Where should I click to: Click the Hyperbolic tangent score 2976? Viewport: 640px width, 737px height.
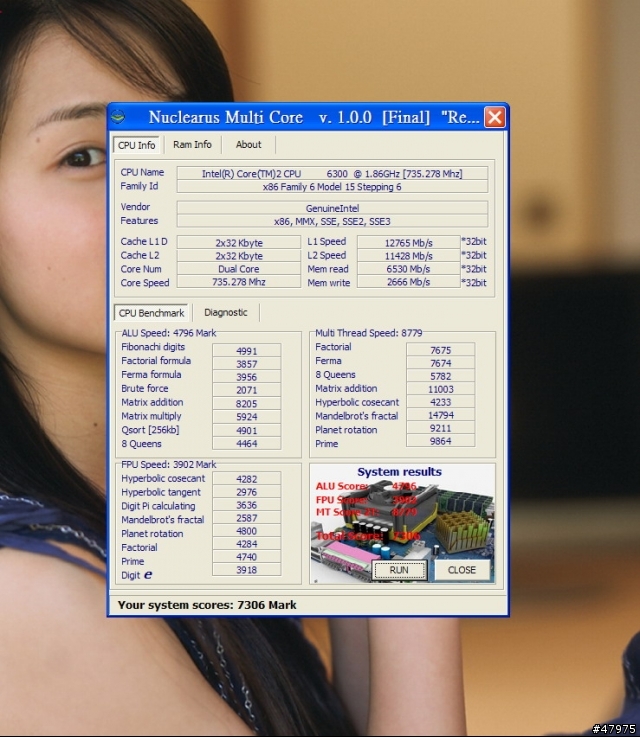[x=247, y=492]
